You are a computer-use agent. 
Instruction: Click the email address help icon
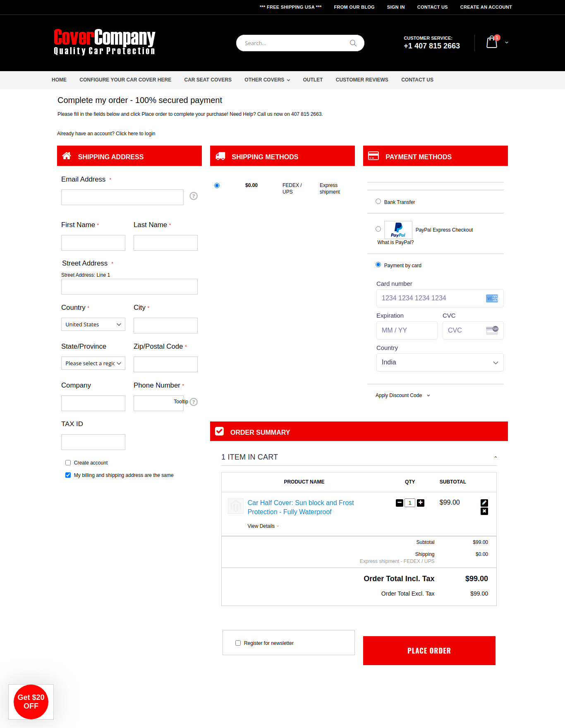[194, 196]
